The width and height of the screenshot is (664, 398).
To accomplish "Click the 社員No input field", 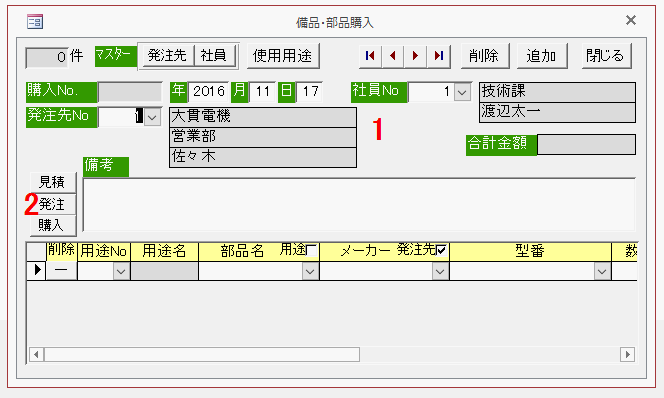I will click(x=431, y=92).
